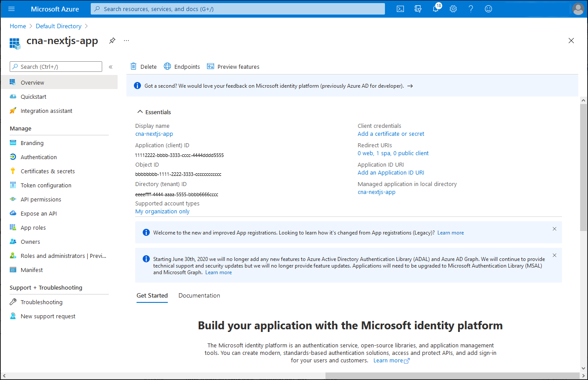Image resolution: width=588 pixels, height=380 pixels.
Task: Go to Home breadcrumb
Action: click(18, 26)
